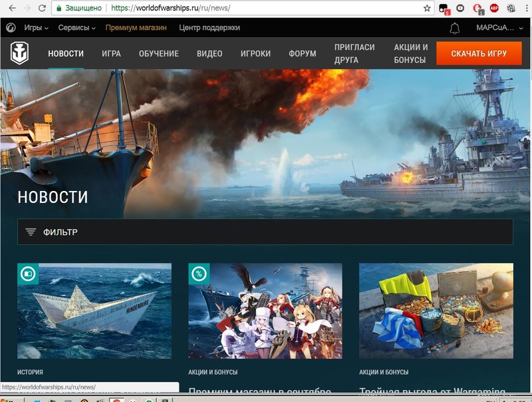Image resolution: width=532 pixels, height=402 pixels.
Task: Click АКЦИИ И БОНУСЫ under the treasure card
Action: pos(384,372)
